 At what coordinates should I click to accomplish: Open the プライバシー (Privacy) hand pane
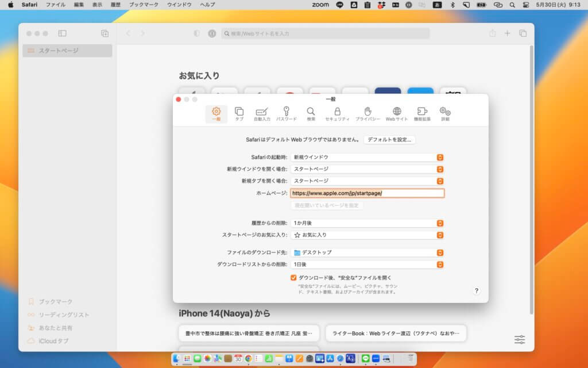(367, 114)
